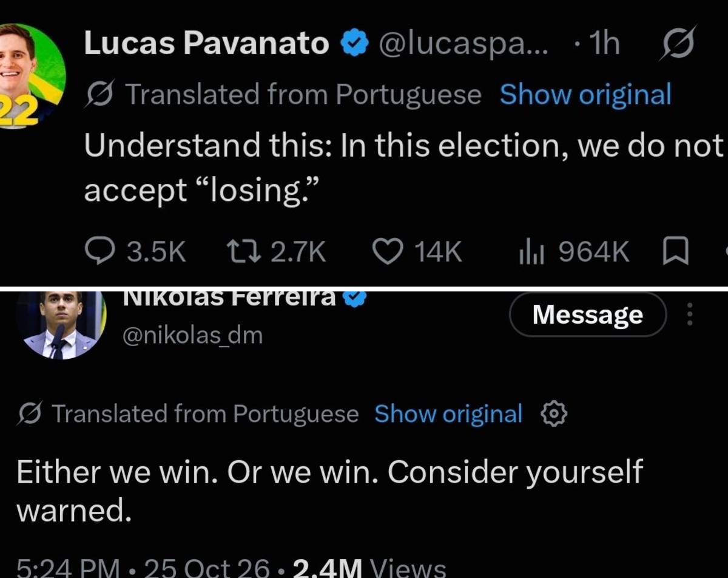Click the blue verified badge next to Lucas Pavanato

click(355, 44)
